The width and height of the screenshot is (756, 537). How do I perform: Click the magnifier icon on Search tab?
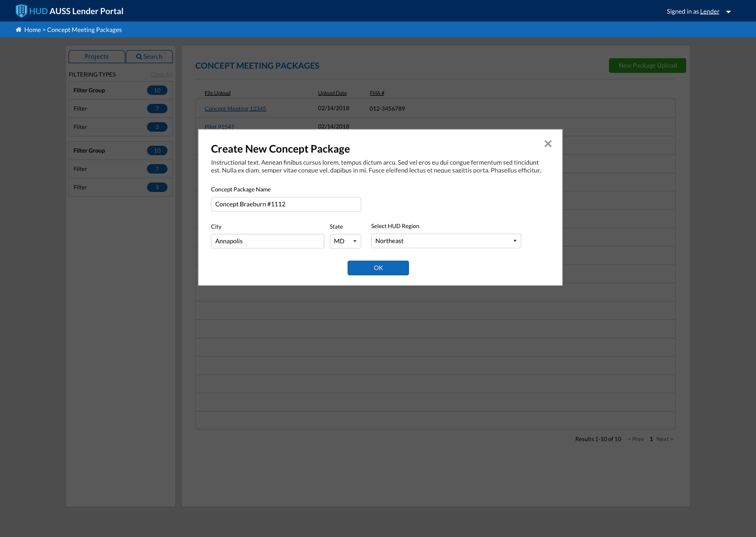(139, 57)
